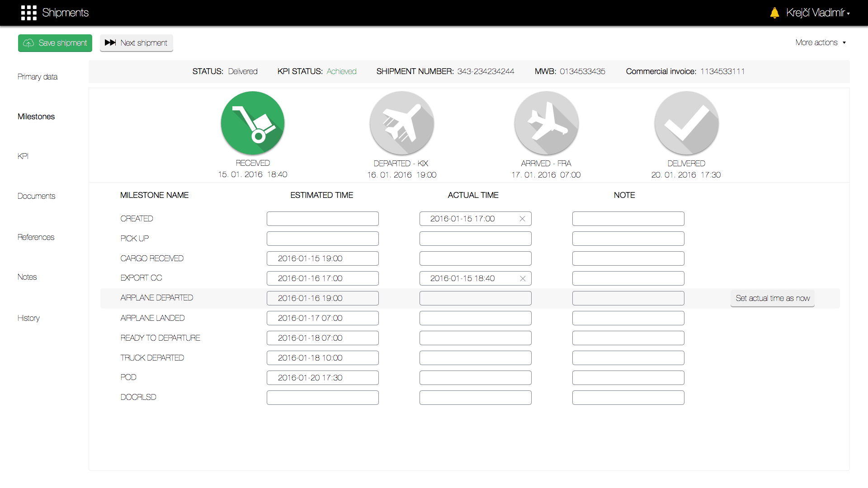Clear the EXPORT CC actual time with the X
This screenshot has width=868, height=488.
coord(522,278)
